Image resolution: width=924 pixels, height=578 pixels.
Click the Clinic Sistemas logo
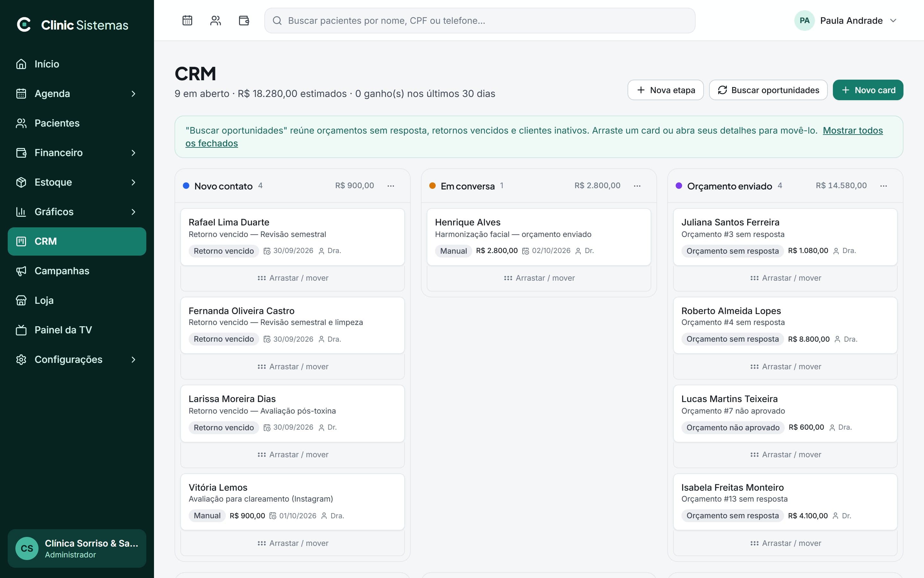click(x=73, y=25)
